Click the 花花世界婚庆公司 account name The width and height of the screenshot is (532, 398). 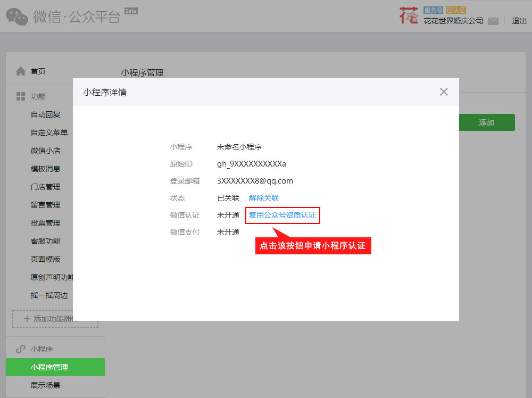coord(453,21)
